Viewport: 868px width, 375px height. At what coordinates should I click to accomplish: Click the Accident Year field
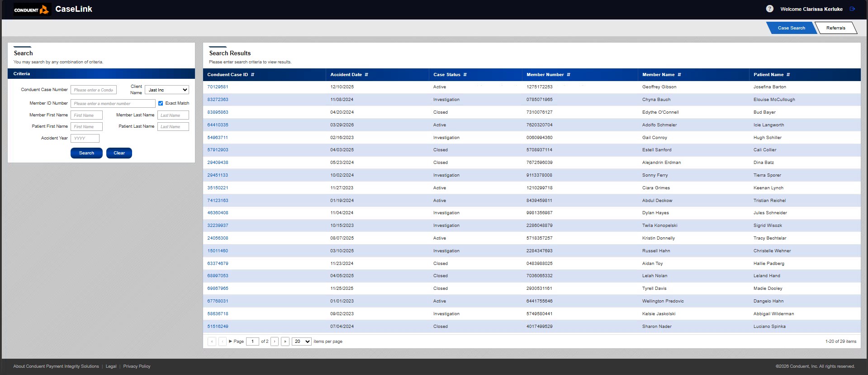85,138
